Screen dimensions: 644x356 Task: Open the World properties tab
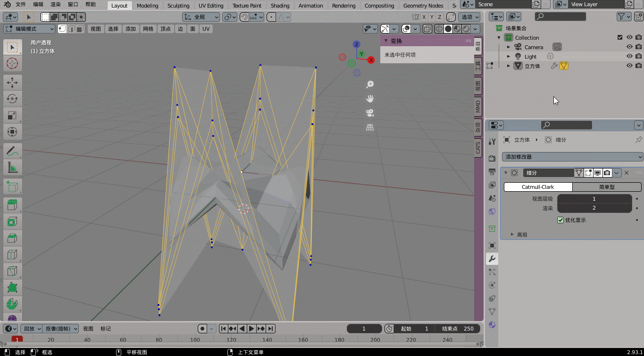point(492,212)
